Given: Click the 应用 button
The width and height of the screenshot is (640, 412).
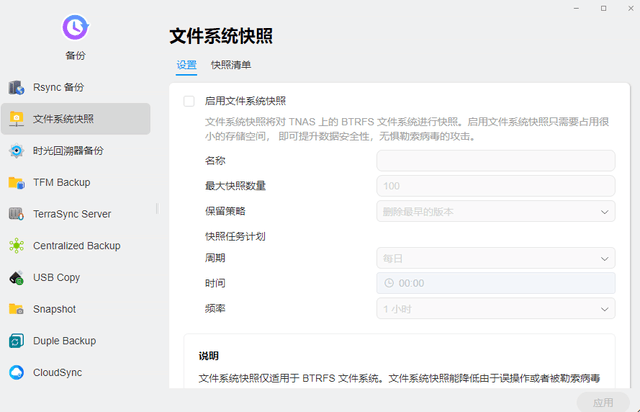Looking at the screenshot, I should [x=603, y=402].
